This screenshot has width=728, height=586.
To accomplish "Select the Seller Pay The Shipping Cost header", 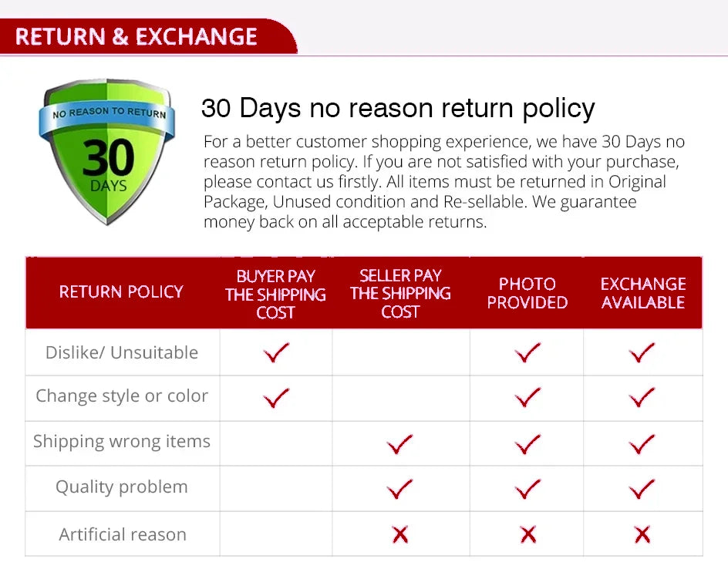I will click(400, 293).
